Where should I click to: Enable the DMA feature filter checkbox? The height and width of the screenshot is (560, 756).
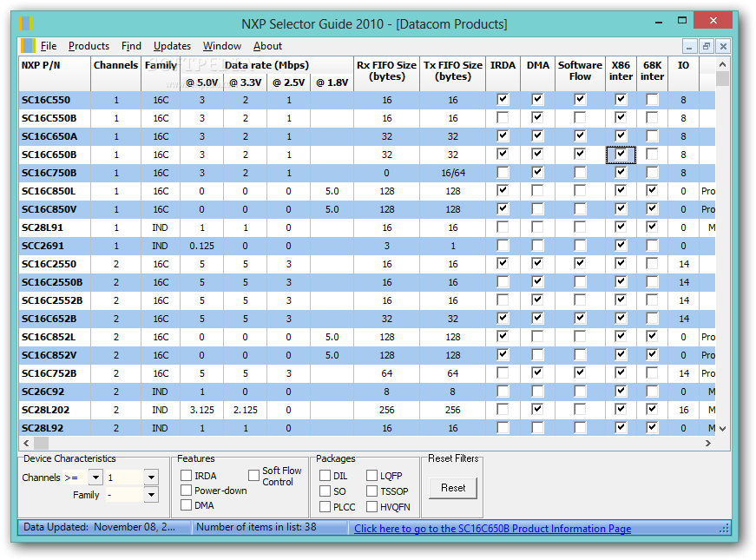tap(186, 505)
